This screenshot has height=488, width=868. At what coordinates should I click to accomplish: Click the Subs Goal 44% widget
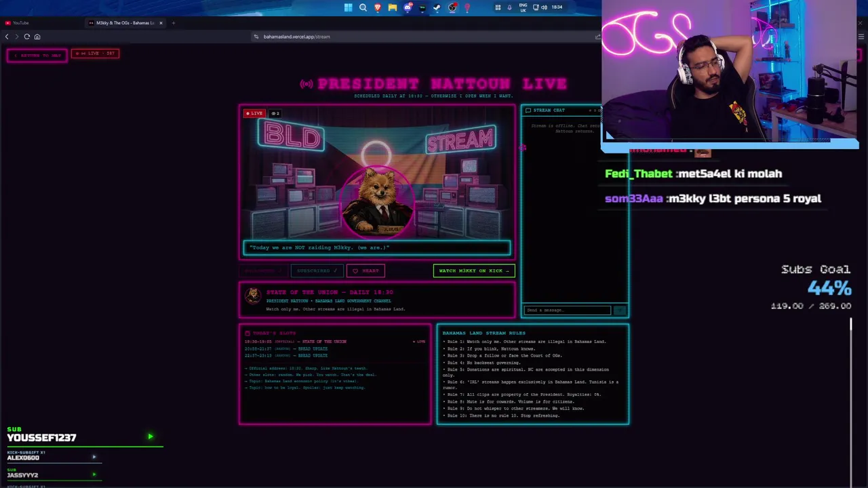(811, 288)
